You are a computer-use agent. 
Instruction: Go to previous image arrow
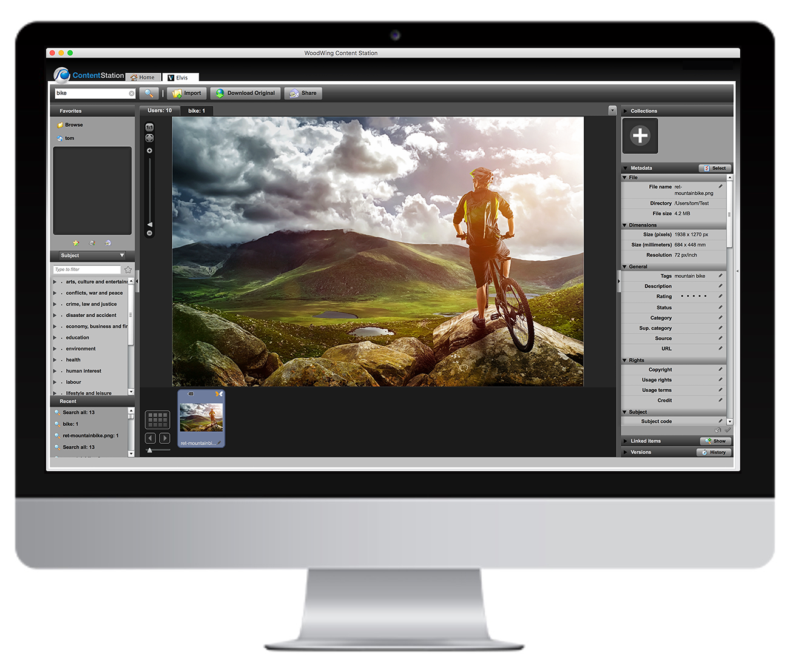coord(150,438)
